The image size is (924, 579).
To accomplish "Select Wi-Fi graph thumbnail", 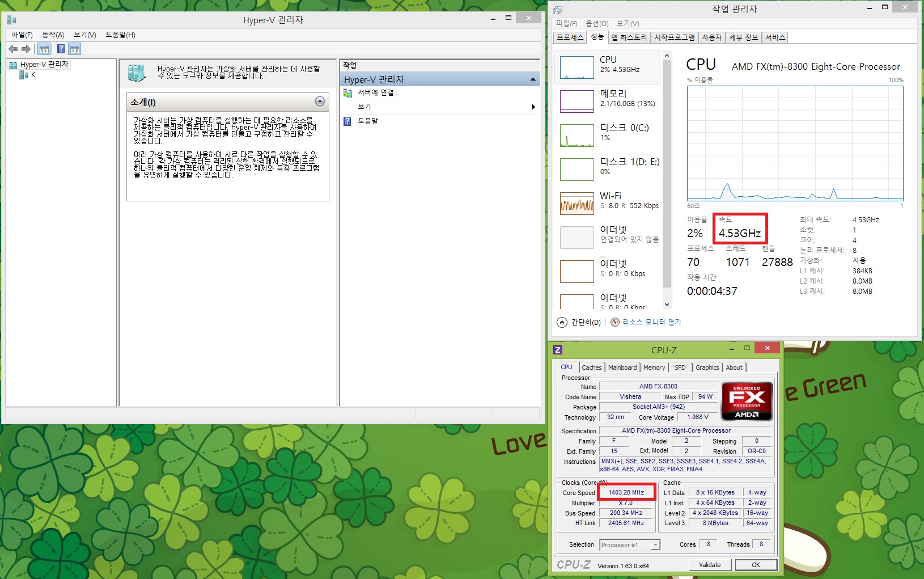I will coord(577,204).
